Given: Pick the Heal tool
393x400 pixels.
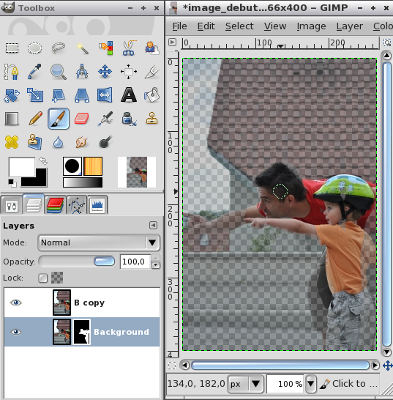Looking at the screenshot, I should pos(12,142).
